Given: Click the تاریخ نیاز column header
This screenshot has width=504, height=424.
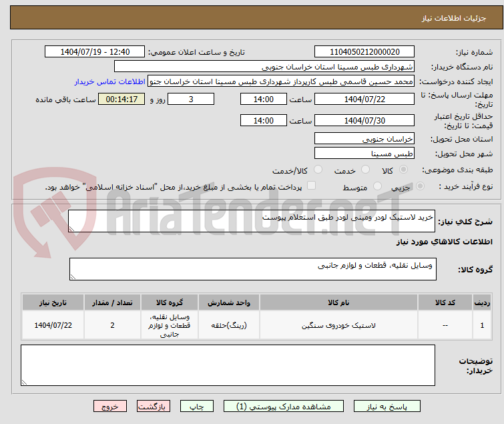Looking at the screenshot, I should (x=53, y=302).
